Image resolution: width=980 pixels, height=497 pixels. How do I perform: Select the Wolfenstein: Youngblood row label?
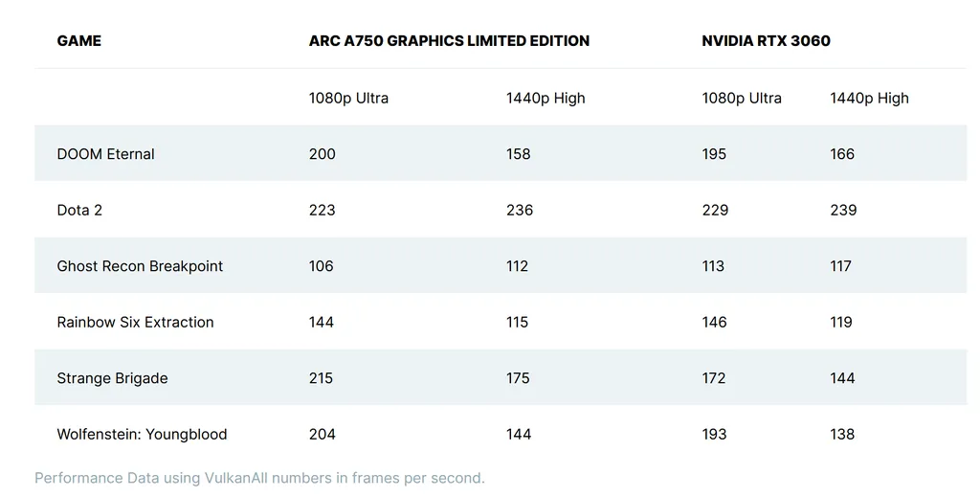(x=142, y=435)
